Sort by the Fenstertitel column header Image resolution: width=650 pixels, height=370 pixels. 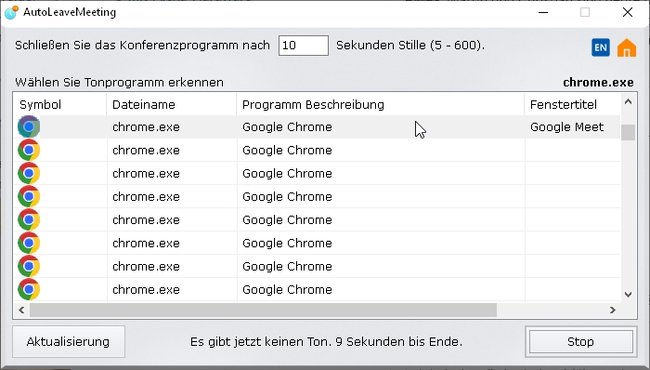click(x=572, y=104)
